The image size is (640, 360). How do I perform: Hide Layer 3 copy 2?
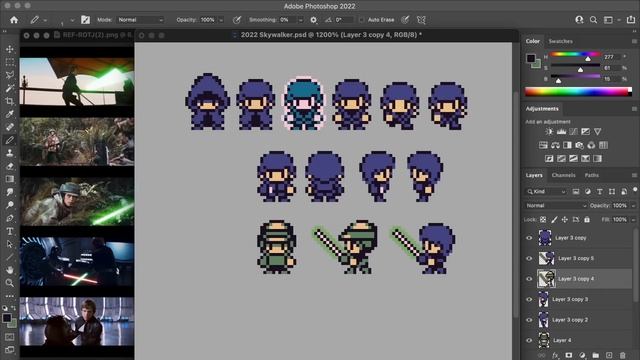(529, 320)
